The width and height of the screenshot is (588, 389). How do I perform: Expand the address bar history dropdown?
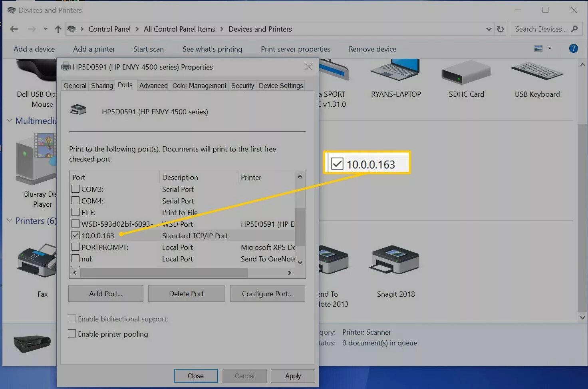click(x=489, y=29)
